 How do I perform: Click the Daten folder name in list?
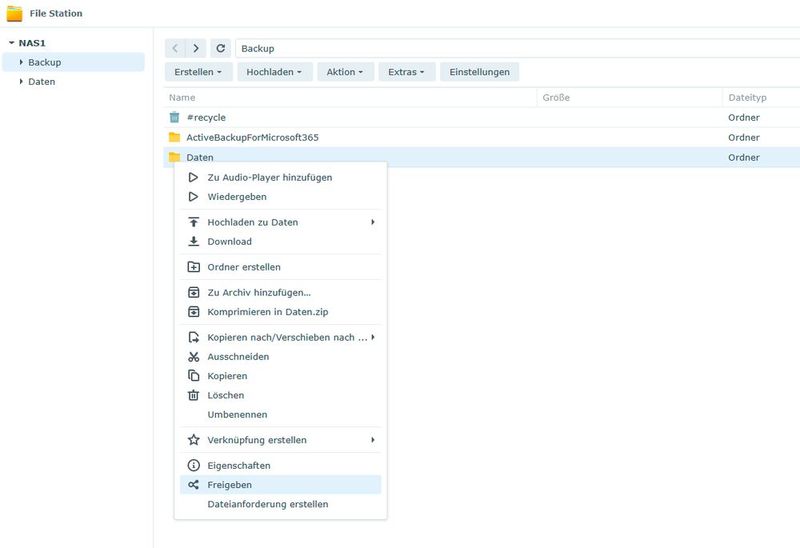point(200,158)
